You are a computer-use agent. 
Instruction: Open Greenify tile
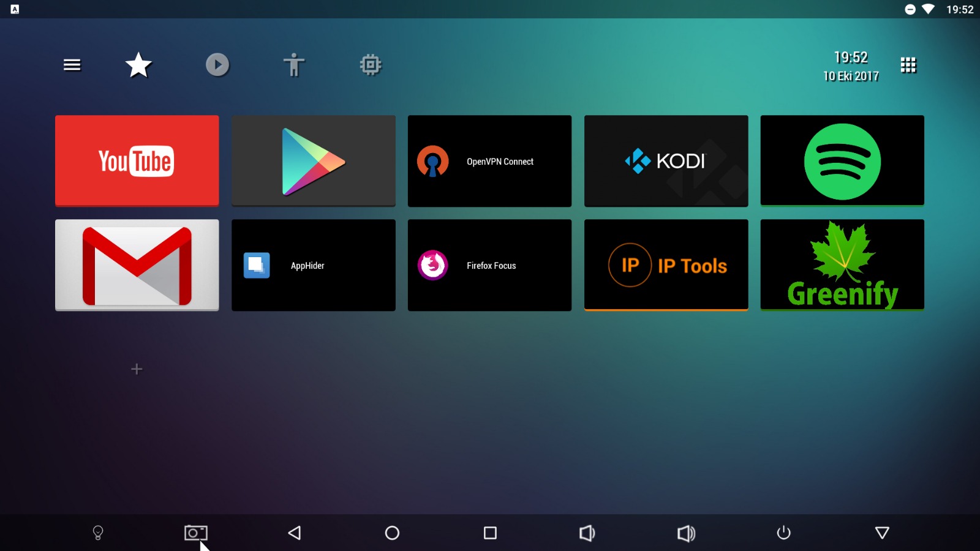point(842,265)
